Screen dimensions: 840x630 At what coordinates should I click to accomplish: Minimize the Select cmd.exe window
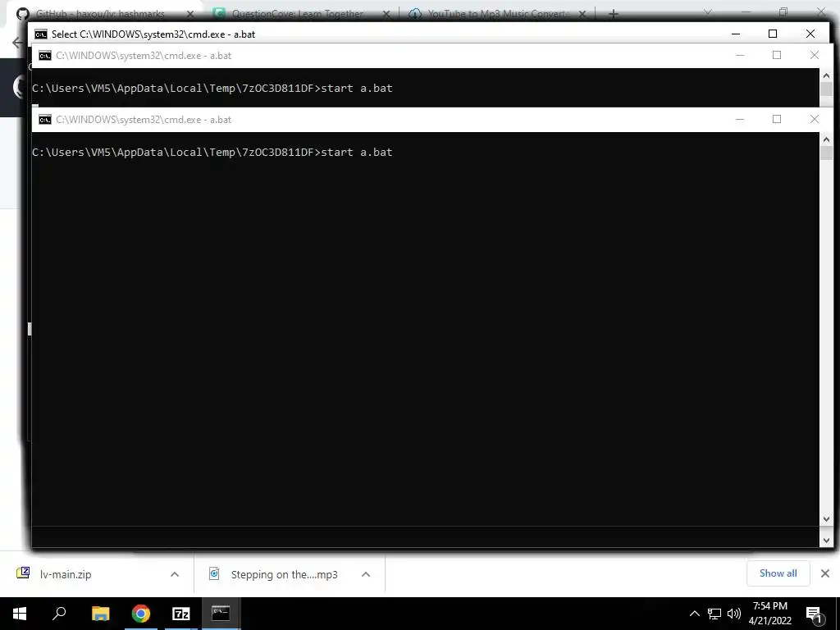736,34
